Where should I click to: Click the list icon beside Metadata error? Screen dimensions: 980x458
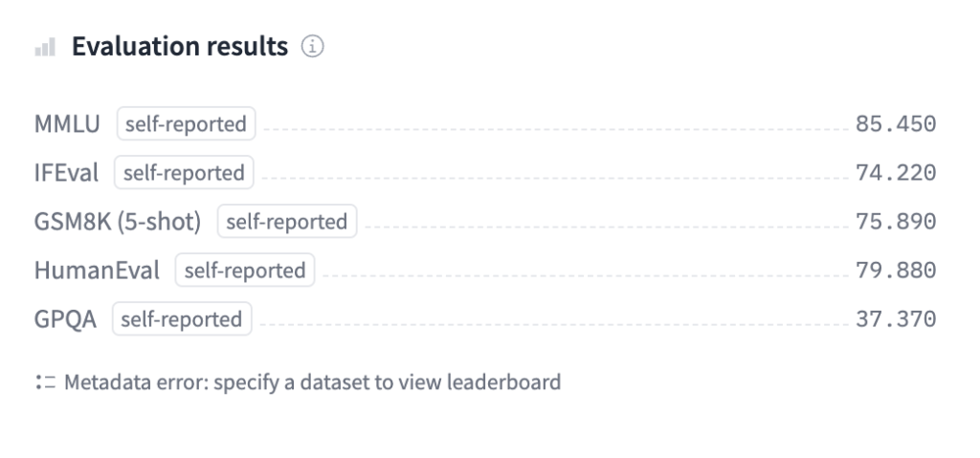coord(43,383)
